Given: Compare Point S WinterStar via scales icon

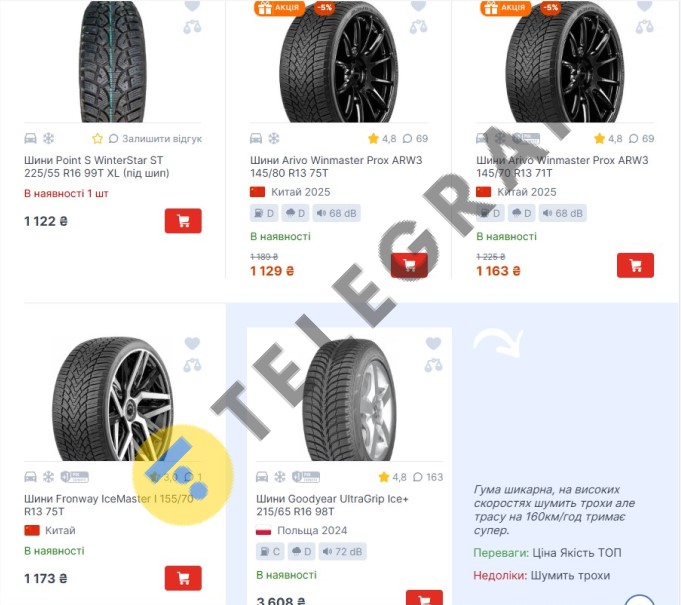Looking at the screenshot, I should click(x=192, y=27).
